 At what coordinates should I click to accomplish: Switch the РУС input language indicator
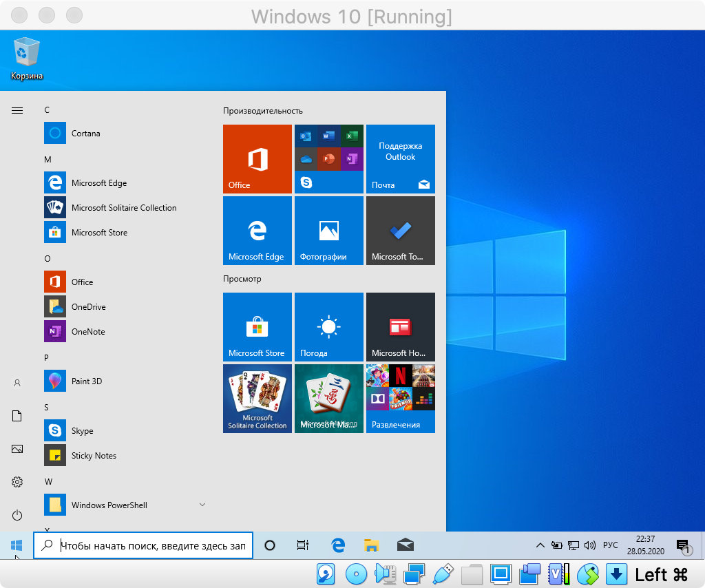click(610, 545)
